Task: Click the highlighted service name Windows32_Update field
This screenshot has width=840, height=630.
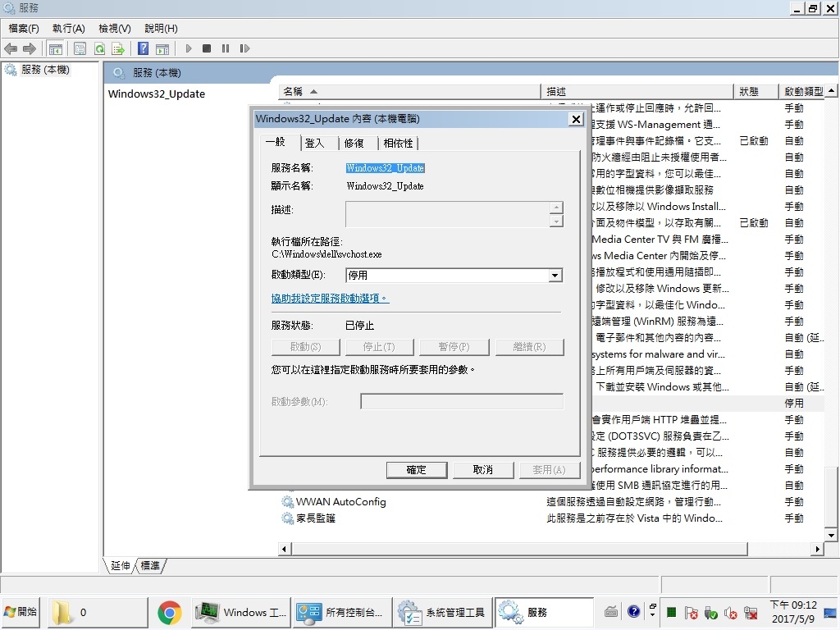Action: point(386,168)
